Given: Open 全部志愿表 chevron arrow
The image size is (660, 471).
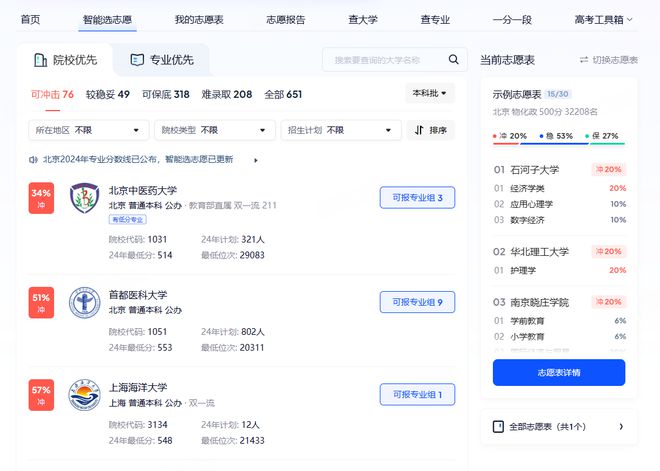Looking at the screenshot, I should 621,427.
